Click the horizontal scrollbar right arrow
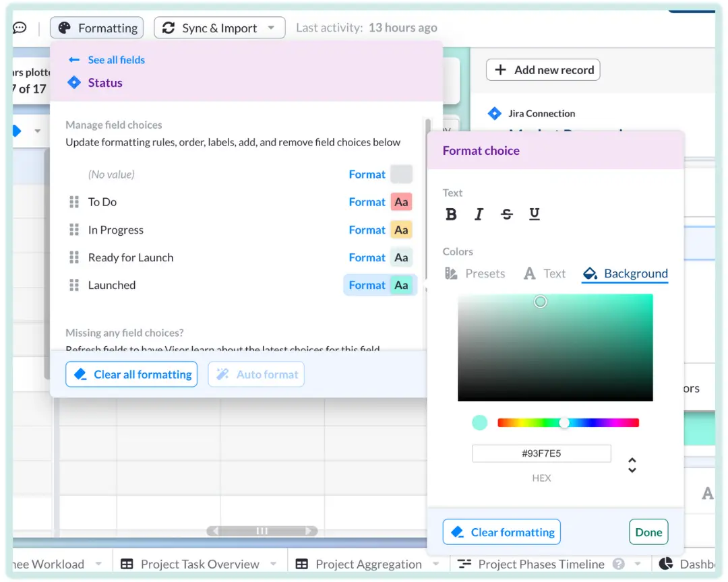Viewport: 728px width, 582px height. (309, 531)
